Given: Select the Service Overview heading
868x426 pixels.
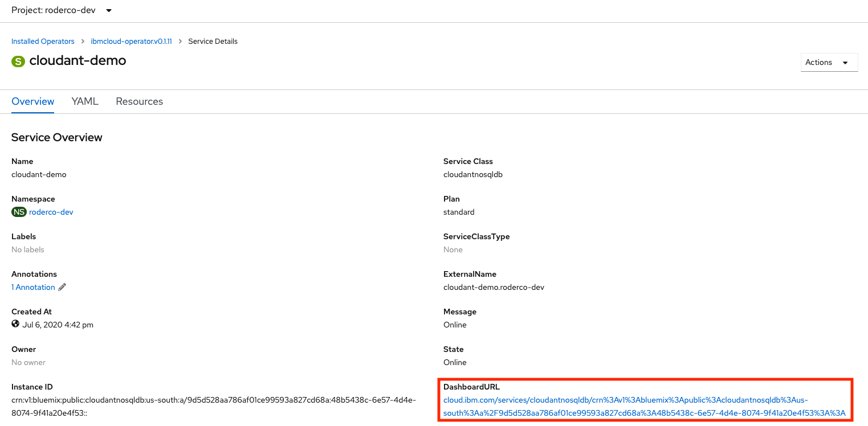Looking at the screenshot, I should [57, 137].
